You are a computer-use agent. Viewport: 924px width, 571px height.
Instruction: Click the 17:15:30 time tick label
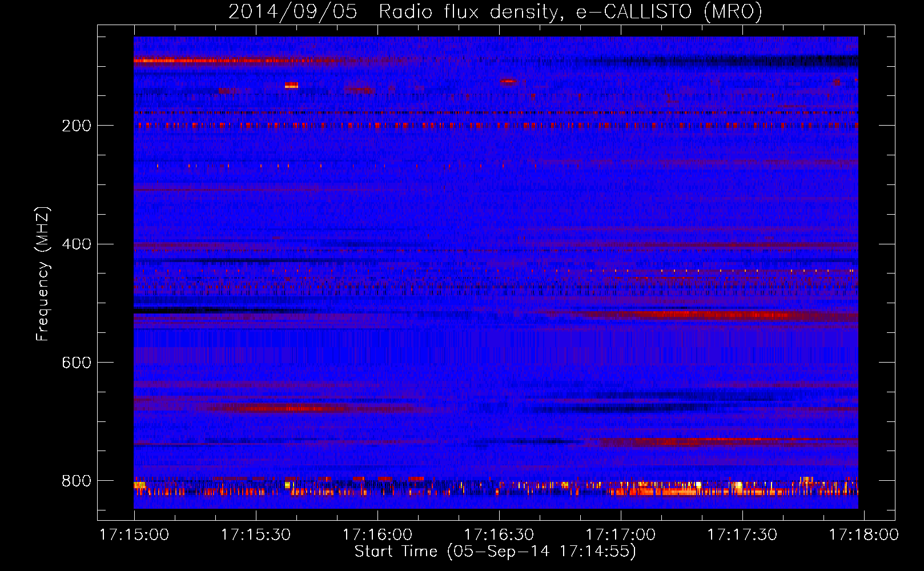[x=256, y=535]
